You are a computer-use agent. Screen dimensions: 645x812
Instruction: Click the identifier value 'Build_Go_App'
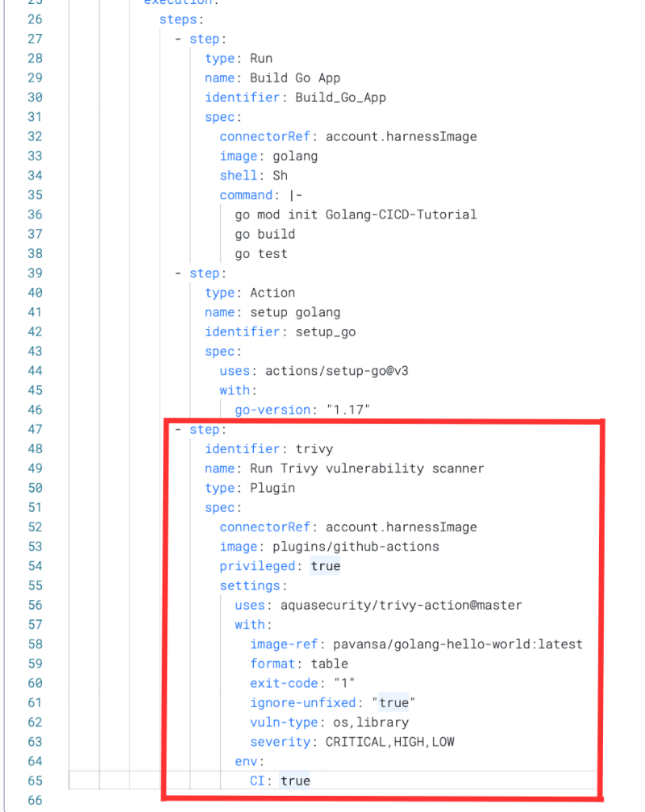340,98
